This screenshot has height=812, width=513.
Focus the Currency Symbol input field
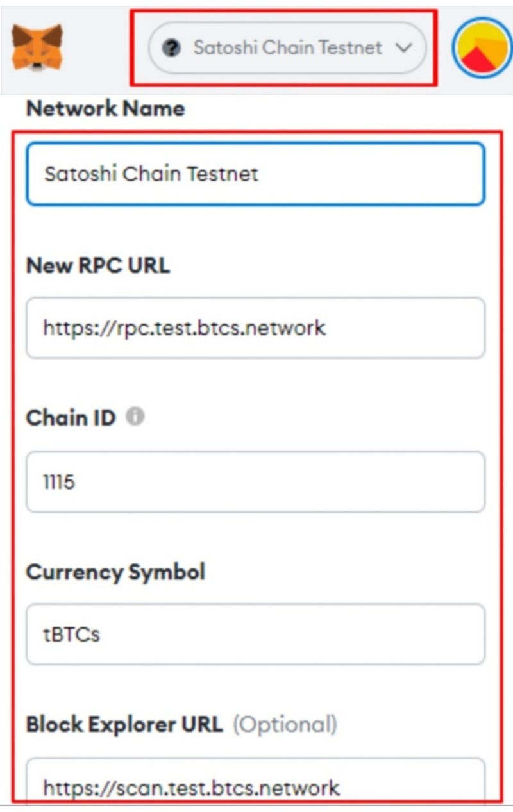click(255, 634)
